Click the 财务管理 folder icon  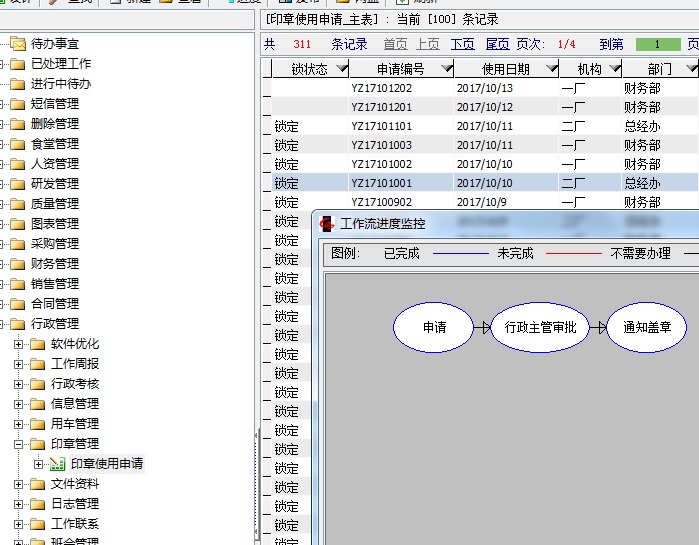tap(17, 264)
